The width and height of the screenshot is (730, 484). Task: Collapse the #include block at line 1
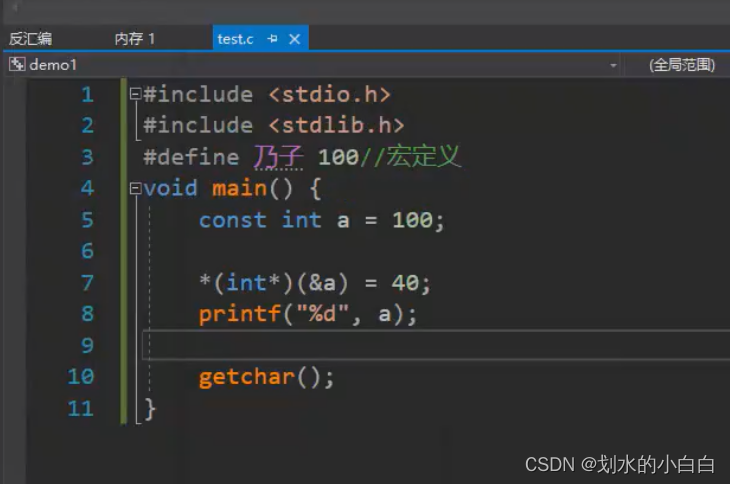pos(135,94)
